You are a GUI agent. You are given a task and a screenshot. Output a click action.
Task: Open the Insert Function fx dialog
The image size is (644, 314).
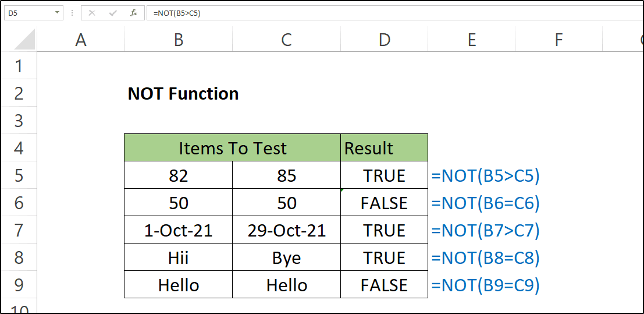click(134, 13)
